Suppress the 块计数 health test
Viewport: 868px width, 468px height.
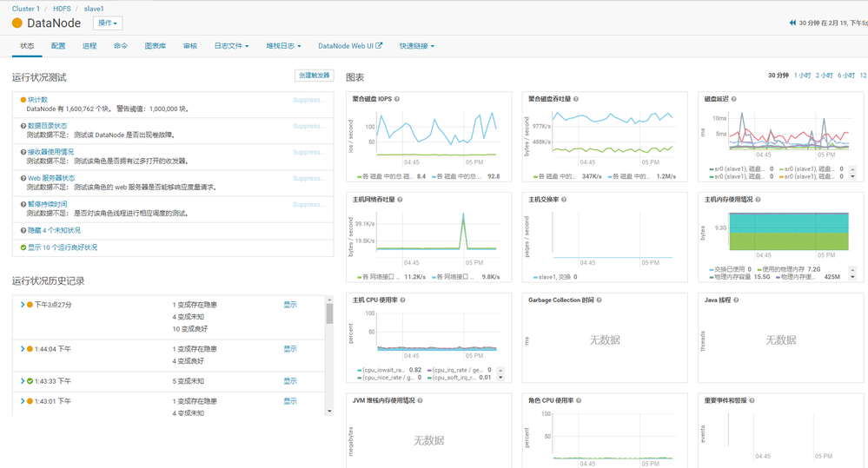click(x=309, y=100)
